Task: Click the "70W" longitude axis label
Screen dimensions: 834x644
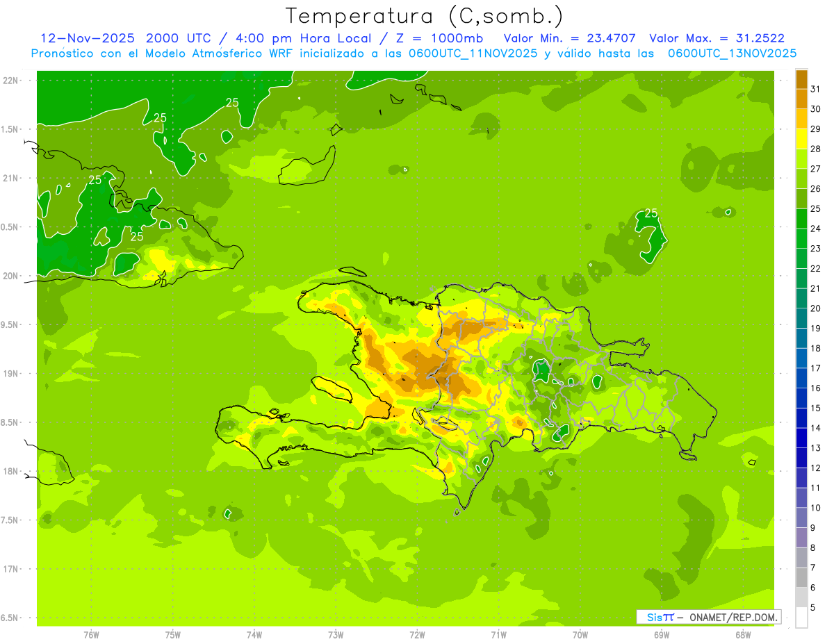Action: point(580,635)
